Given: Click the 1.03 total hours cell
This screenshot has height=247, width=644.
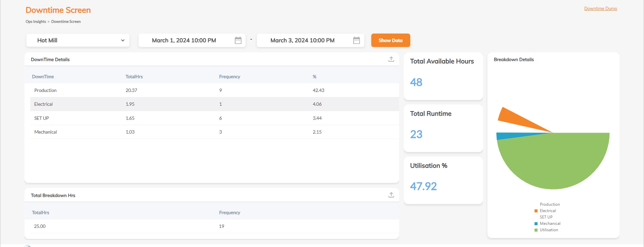Looking at the screenshot, I should [x=130, y=132].
